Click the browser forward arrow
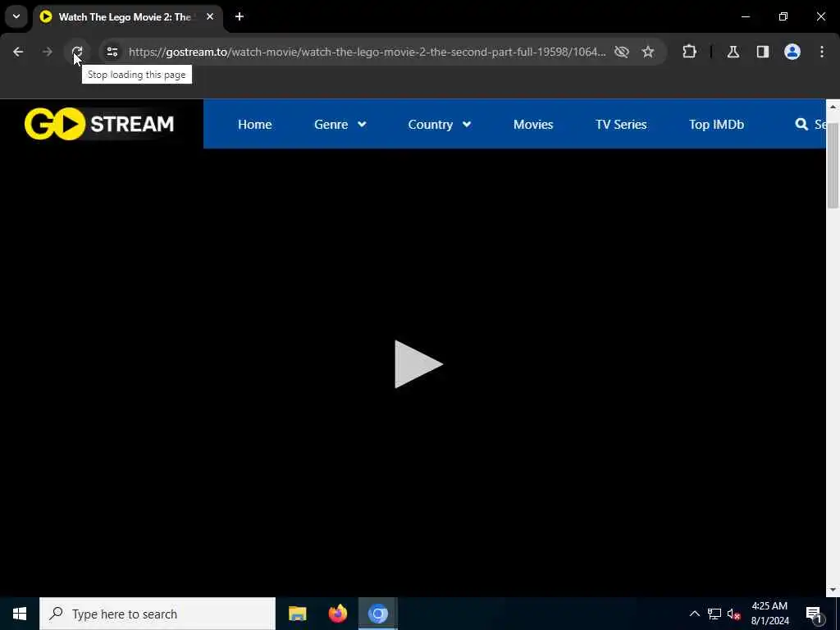 coord(47,52)
